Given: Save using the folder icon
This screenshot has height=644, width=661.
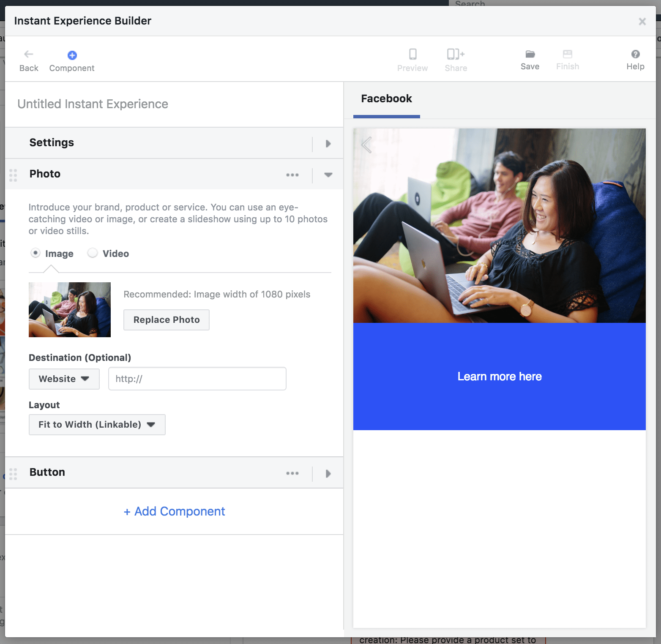Looking at the screenshot, I should [x=530, y=54].
